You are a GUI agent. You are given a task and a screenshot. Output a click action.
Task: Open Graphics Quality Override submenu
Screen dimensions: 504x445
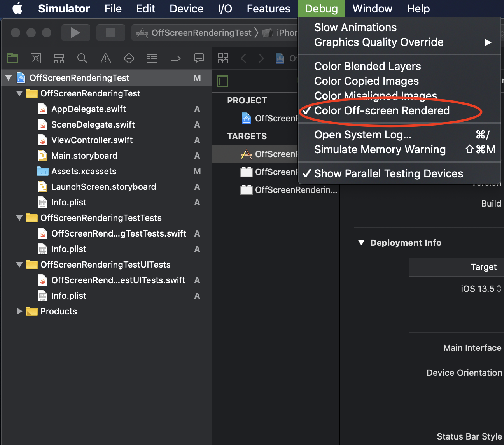click(x=399, y=42)
